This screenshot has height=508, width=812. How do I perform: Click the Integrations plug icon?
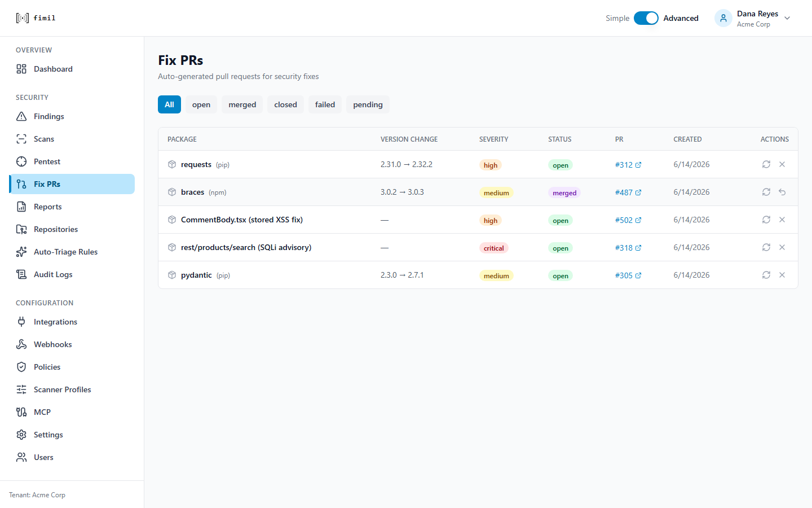tap(21, 322)
